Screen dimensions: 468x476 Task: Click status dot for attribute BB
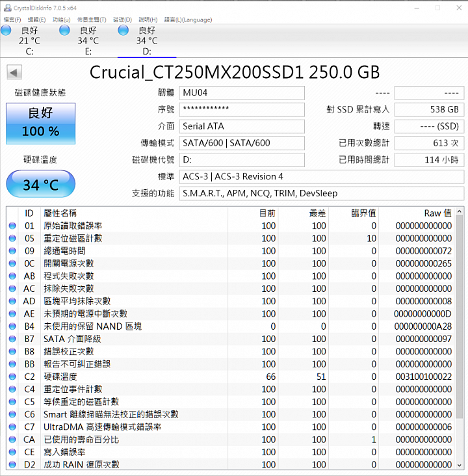point(12,364)
